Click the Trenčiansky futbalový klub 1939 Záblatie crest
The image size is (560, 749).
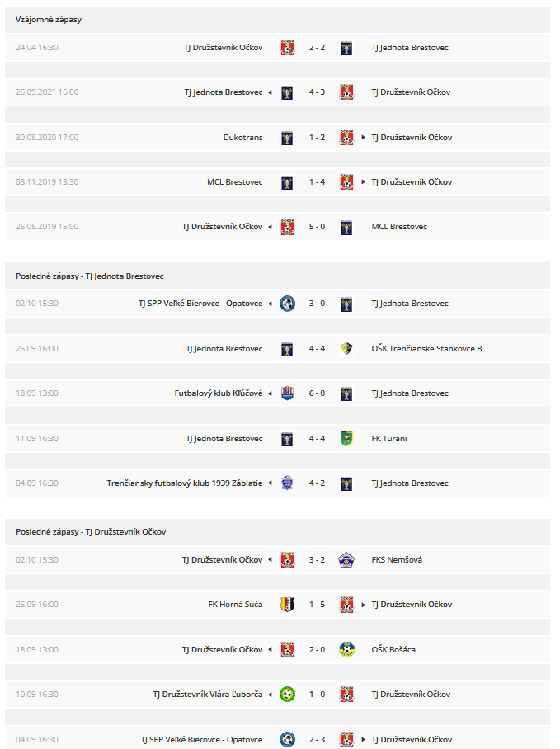[x=287, y=483]
